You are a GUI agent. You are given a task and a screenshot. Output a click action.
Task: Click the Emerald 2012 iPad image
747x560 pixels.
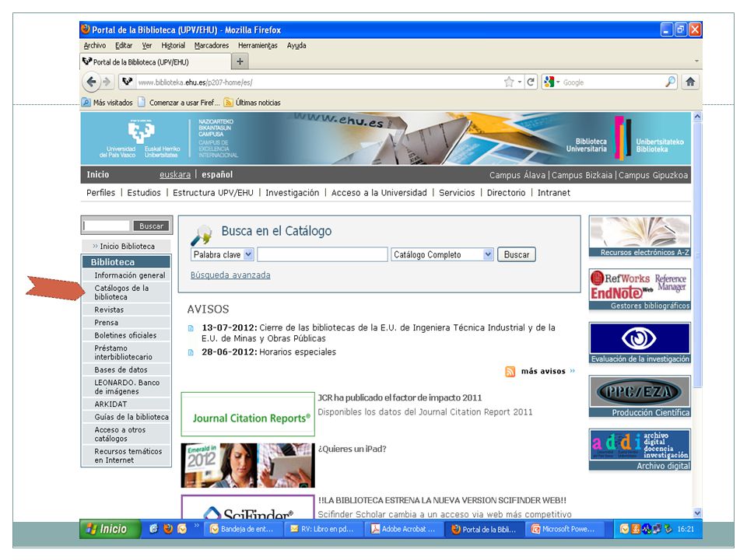(x=247, y=465)
